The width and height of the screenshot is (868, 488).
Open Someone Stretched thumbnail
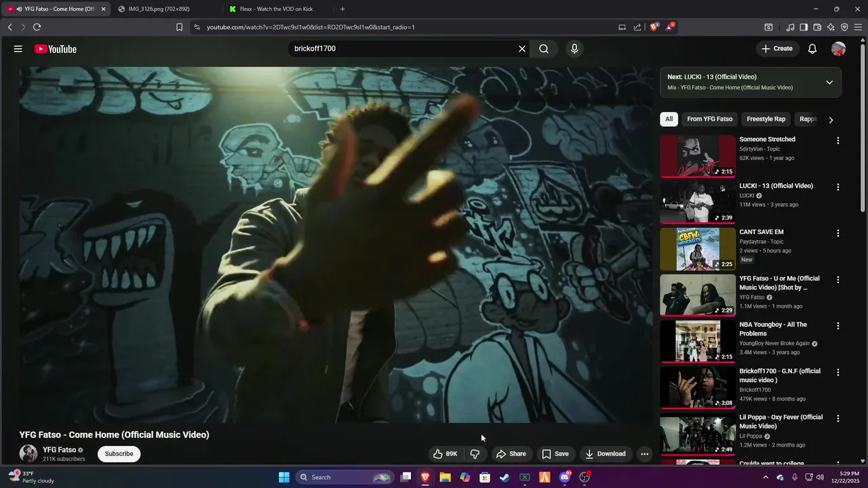click(x=698, y=156)
